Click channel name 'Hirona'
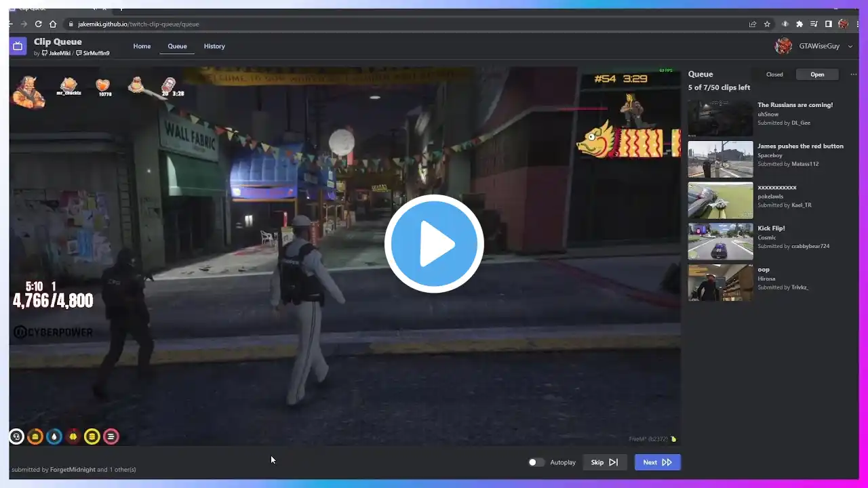Viewport: 868px width, 488px height. click(766, 279)
